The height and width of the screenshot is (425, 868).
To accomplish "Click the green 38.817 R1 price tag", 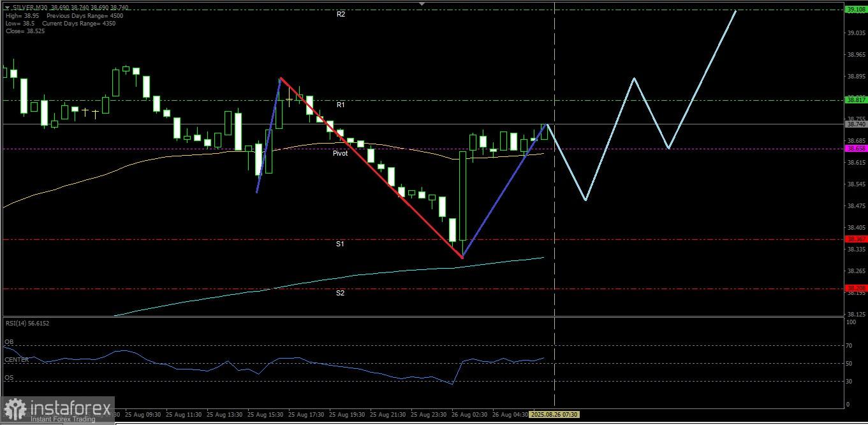I will tap(856, 100).
